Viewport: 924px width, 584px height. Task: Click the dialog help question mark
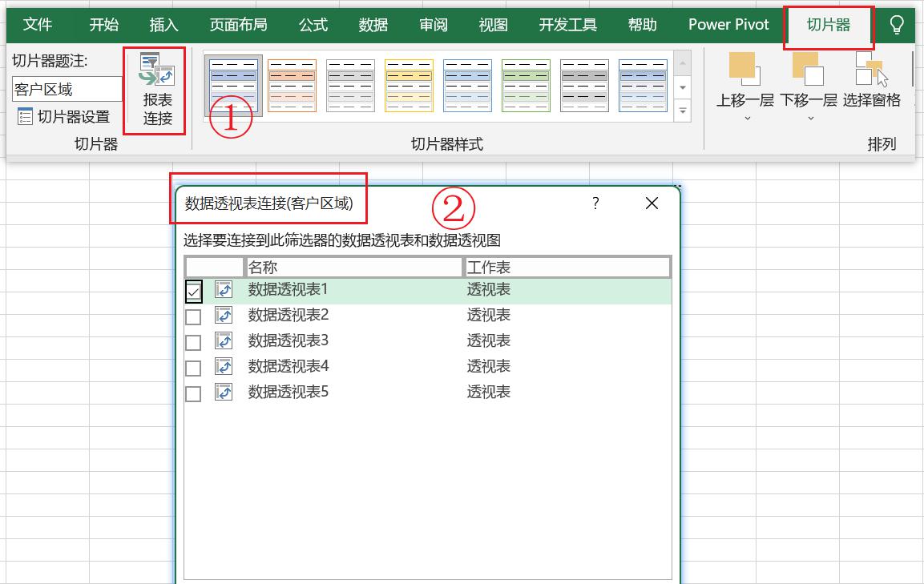pyautogui.click(x=595, y=203)
